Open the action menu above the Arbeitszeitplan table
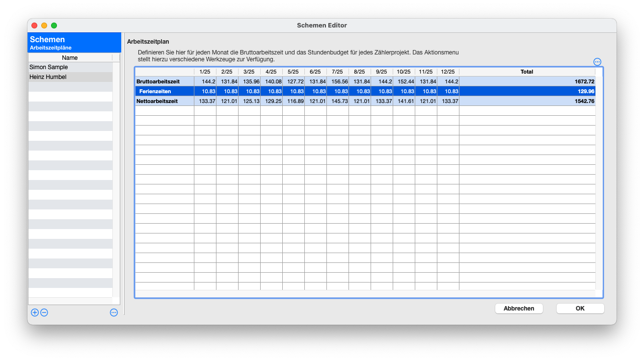The image size is (644, 361). coord(597,62)
